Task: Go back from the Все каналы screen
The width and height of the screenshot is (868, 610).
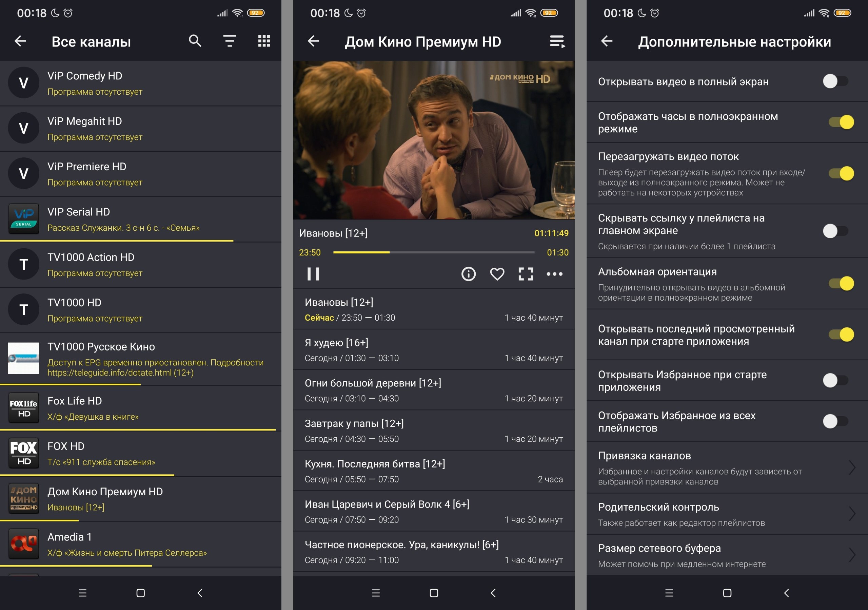Action: (20, 41)
